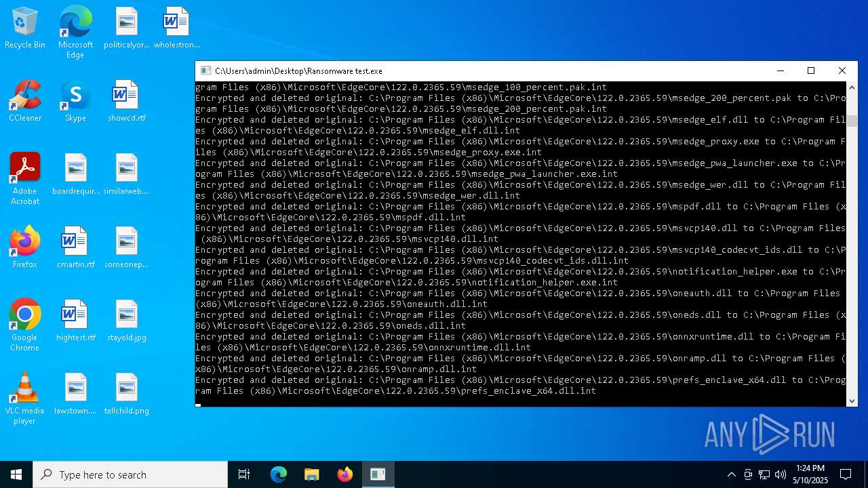Maximize the Ransomware test.exe console window
Viewport: 868px width, 488px height.
[811, 70]
